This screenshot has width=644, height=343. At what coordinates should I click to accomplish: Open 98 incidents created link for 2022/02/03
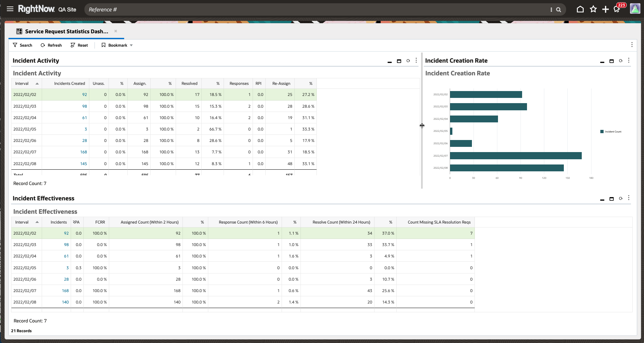pos(84,106)
